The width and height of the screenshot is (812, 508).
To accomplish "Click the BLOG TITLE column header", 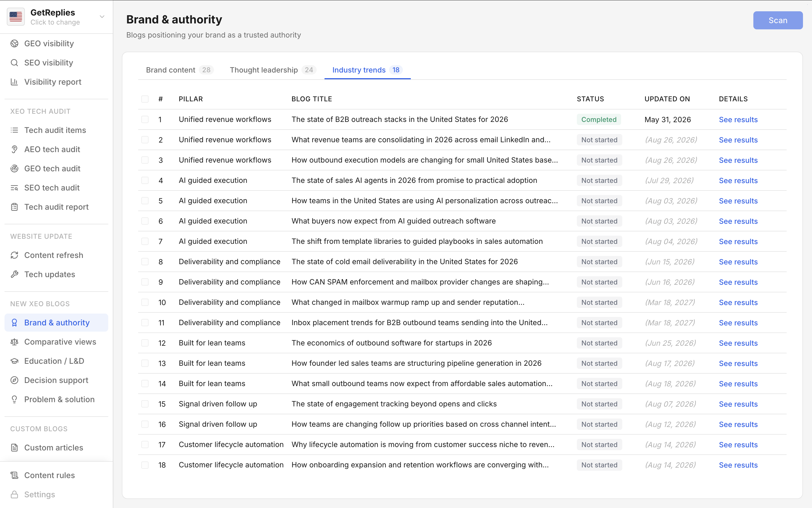I will coord(312,99).
